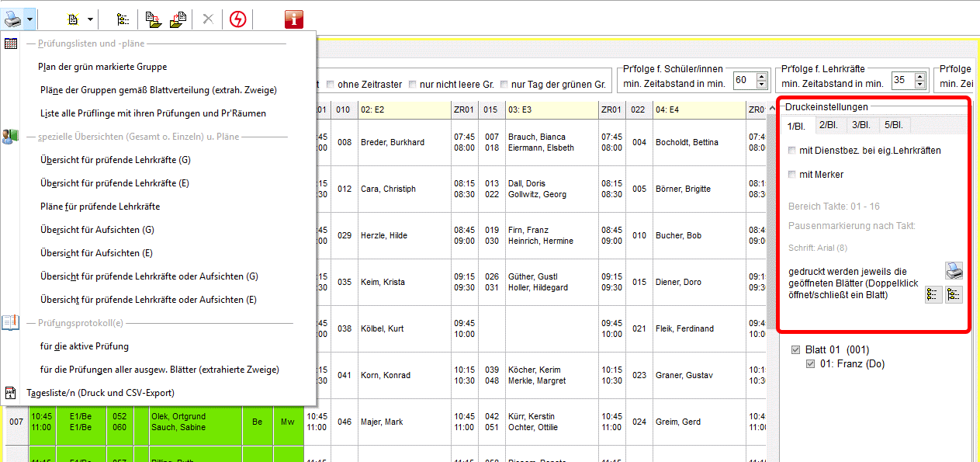The height and width of the screenshot is (462, 980).
Task: Click the folder-to-document export icon
Action: (178, 19)
